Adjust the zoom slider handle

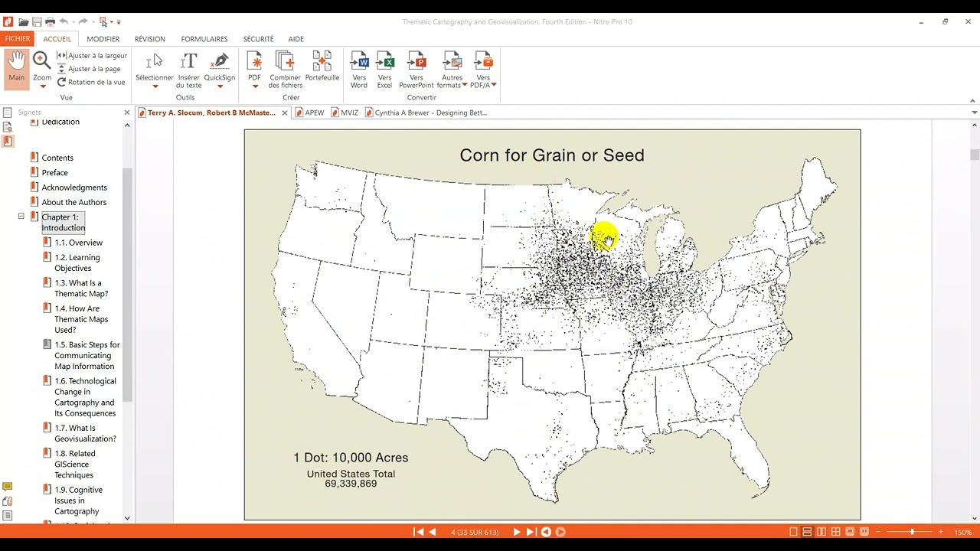point(911,532)
